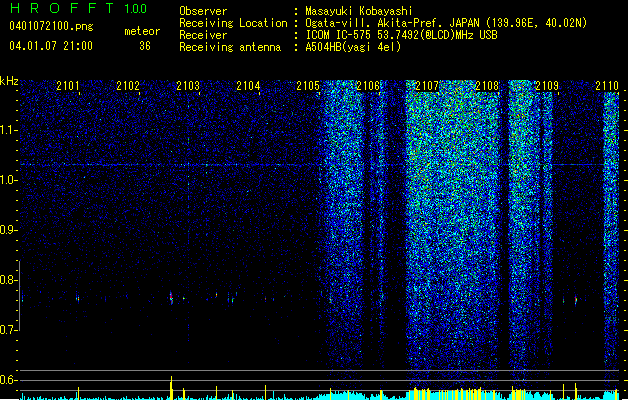Click the 0.7 frequency axis label

click(x=8, y=330)
